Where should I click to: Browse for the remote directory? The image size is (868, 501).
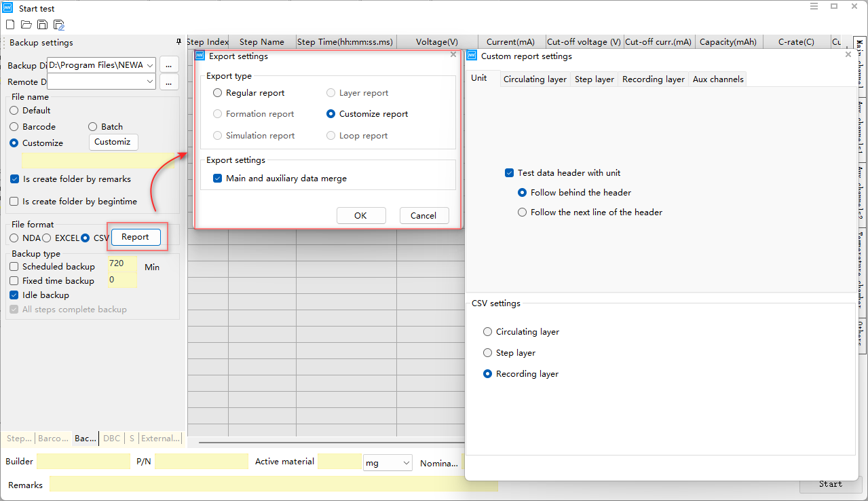point(170,81)
